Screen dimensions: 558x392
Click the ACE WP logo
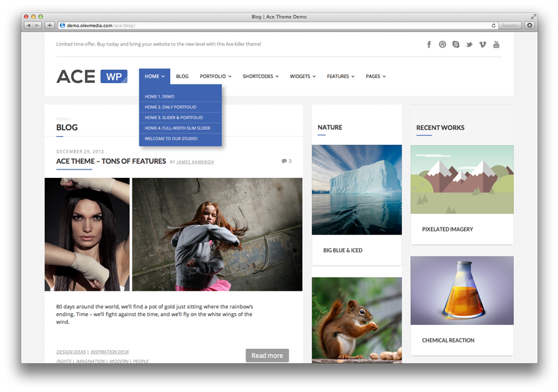tap(92, 77)
